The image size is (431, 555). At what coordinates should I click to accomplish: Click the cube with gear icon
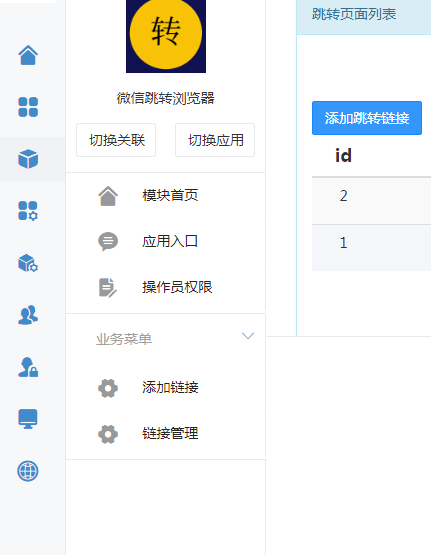pyautogui.click(x=28, y=263)
